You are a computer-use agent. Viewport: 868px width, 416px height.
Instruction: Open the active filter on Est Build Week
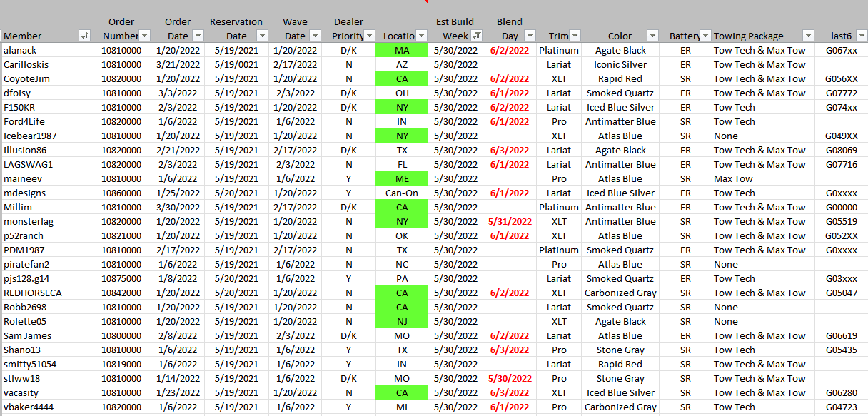[477, 36]
